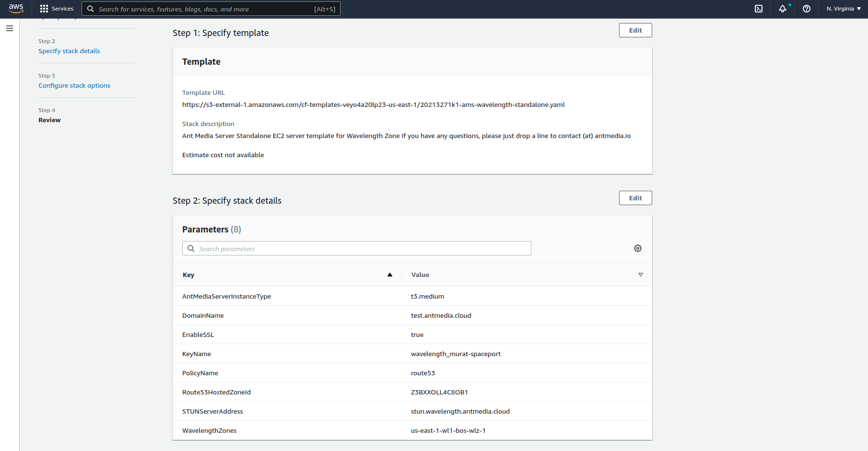Select the Review step label
Image resolution: width=868 pixels, height=451 pixels.
49,120
